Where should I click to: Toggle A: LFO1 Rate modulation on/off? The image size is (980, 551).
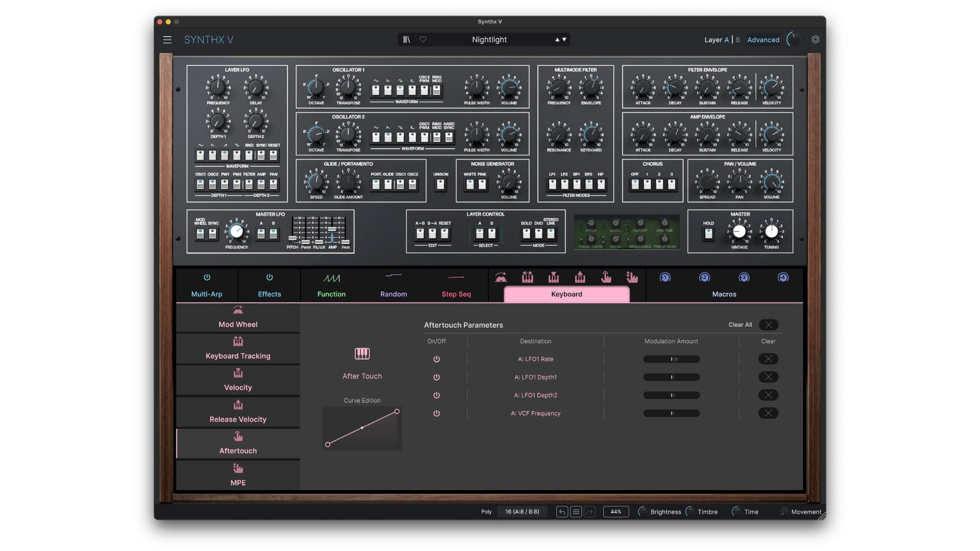tap(436, 359)
